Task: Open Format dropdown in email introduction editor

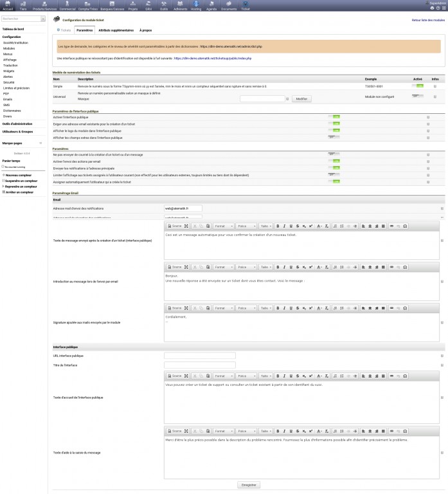Action: (224, 267)
